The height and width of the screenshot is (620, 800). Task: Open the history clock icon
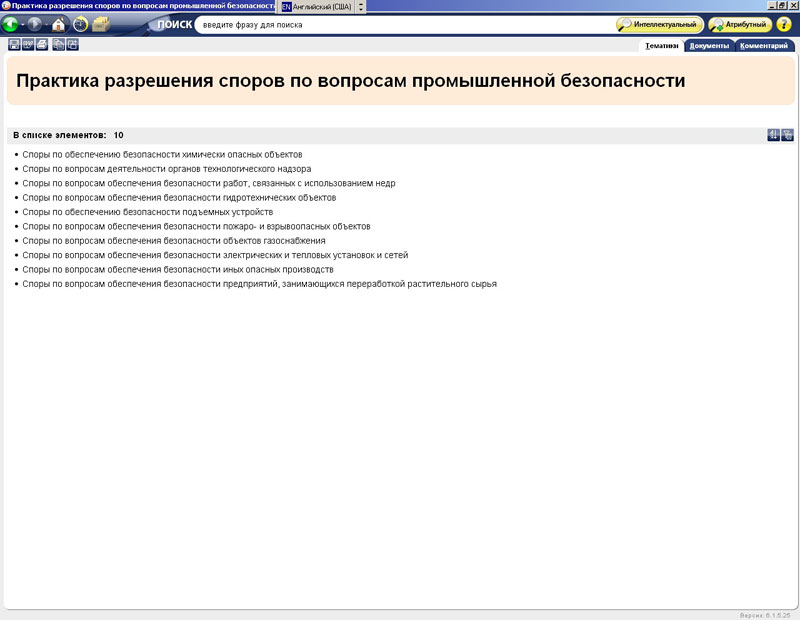click(x=80, y=24)
